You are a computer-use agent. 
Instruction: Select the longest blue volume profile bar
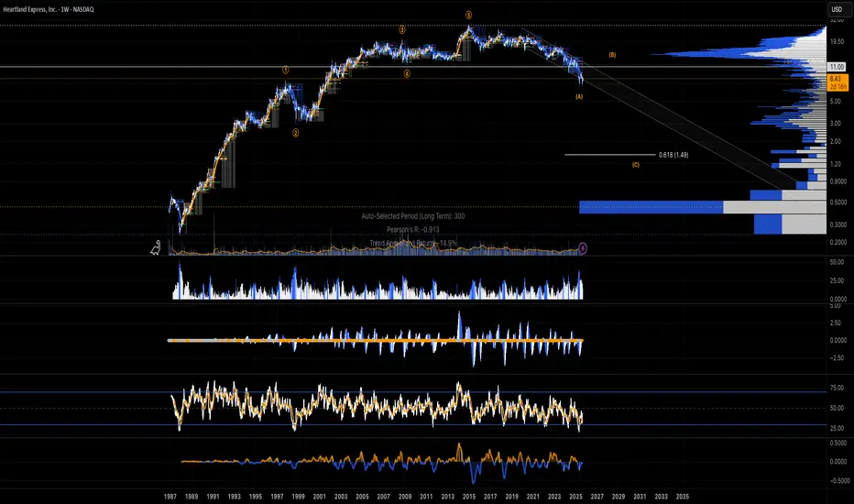pos(651,207)
